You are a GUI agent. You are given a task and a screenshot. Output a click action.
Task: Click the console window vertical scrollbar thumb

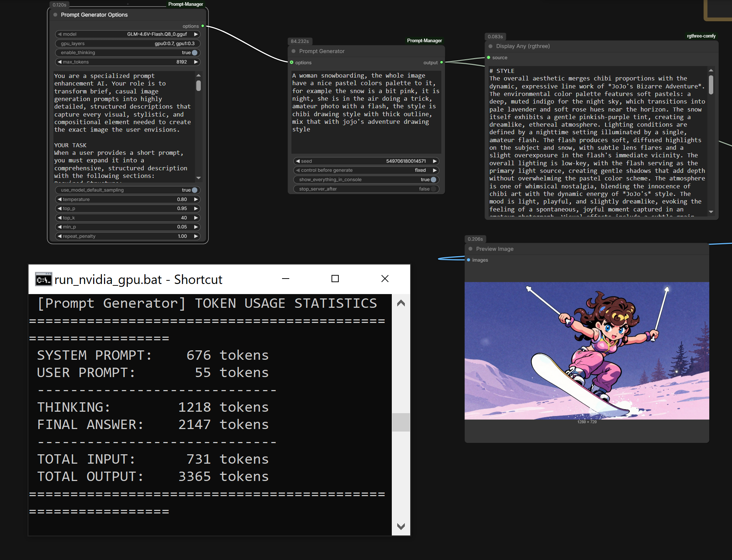point(400,422)
